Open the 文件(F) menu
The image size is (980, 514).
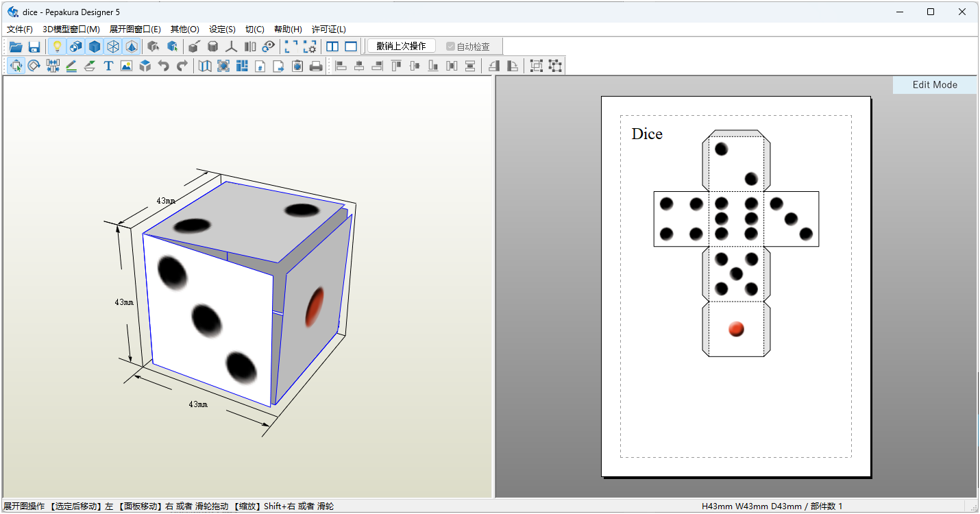coord(20,29)
